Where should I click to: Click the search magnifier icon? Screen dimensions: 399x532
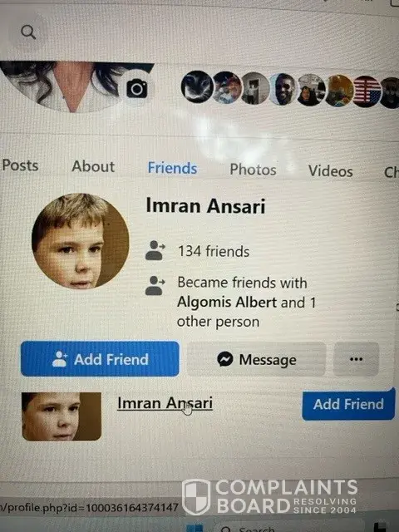28,32
